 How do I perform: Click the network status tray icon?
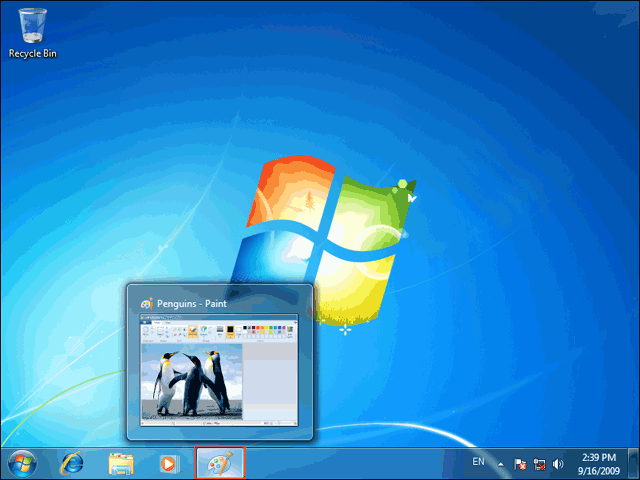[x=539, y=464]
